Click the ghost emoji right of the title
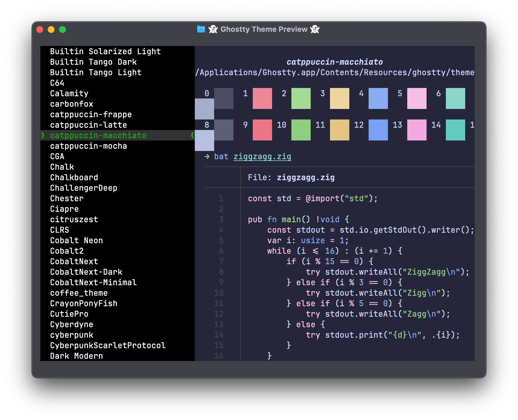This screenshot has height=420, width=518. (x=315, y=29)
